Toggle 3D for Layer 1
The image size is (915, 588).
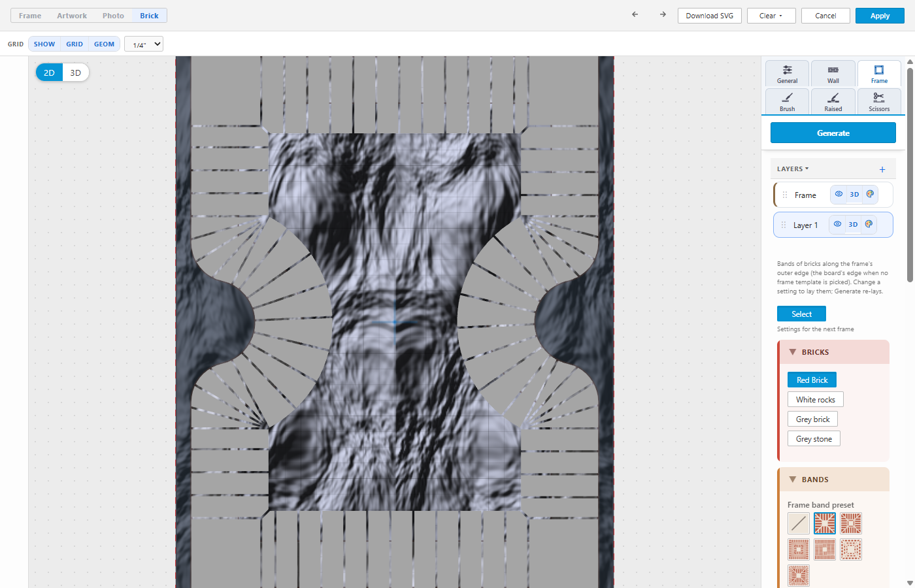pos(853,224)
